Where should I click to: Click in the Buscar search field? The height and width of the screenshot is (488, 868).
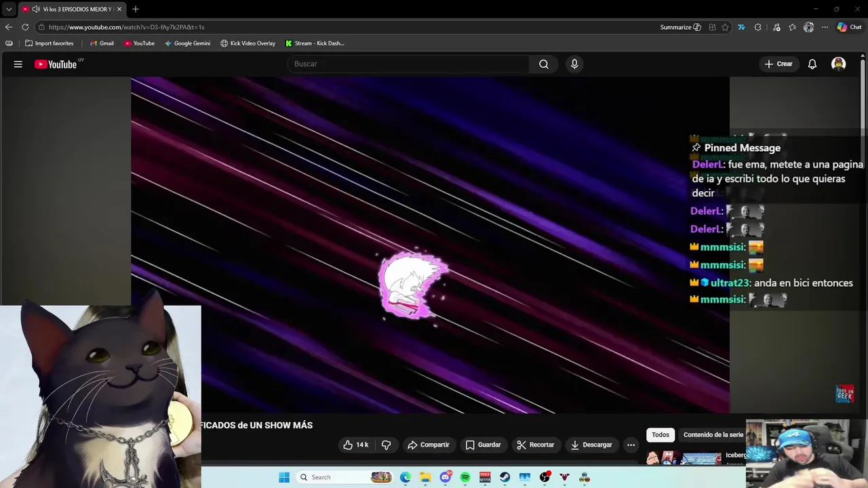click(x=408, y=64)
